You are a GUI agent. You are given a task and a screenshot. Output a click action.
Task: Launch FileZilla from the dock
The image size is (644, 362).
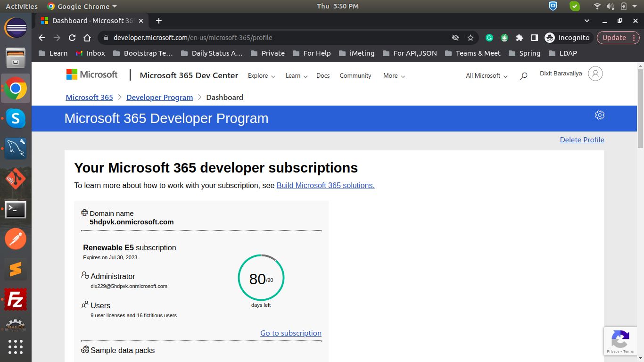(16, 299)
